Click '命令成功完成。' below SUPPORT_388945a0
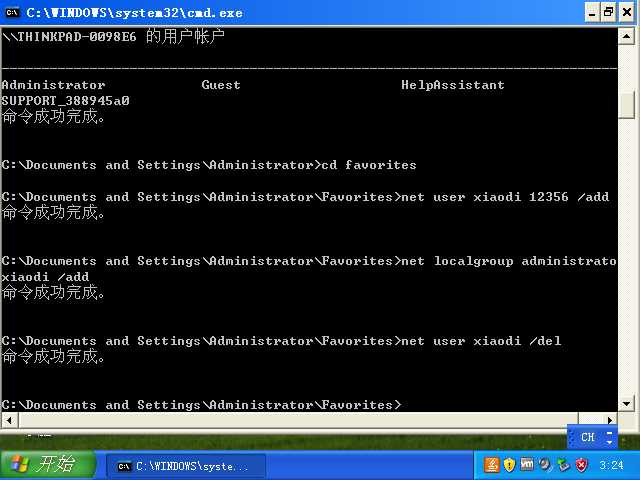 (53, 117)
